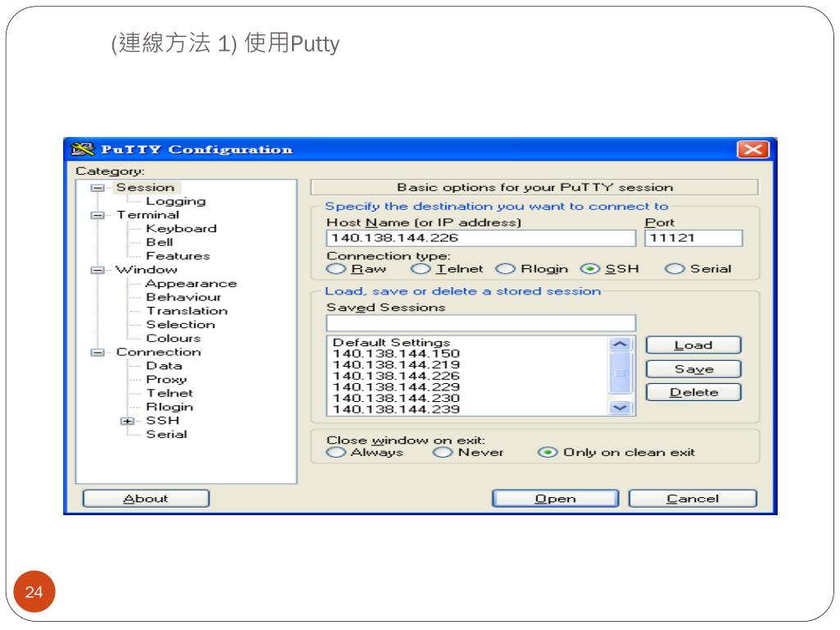Open the Telnet category in tree
The width and height of the screenshot is (840, 630).
[170, 393]
